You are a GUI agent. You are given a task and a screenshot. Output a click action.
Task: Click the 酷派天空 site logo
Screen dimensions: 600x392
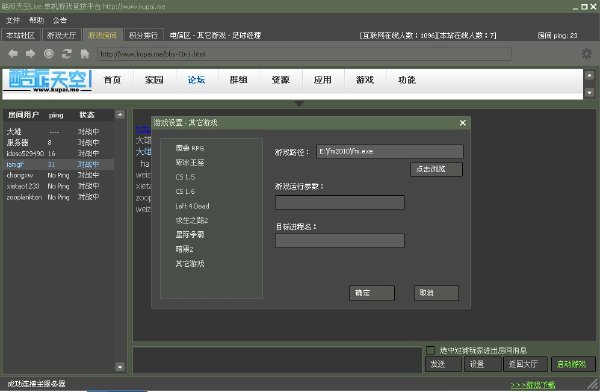click(x=47, y=81)
